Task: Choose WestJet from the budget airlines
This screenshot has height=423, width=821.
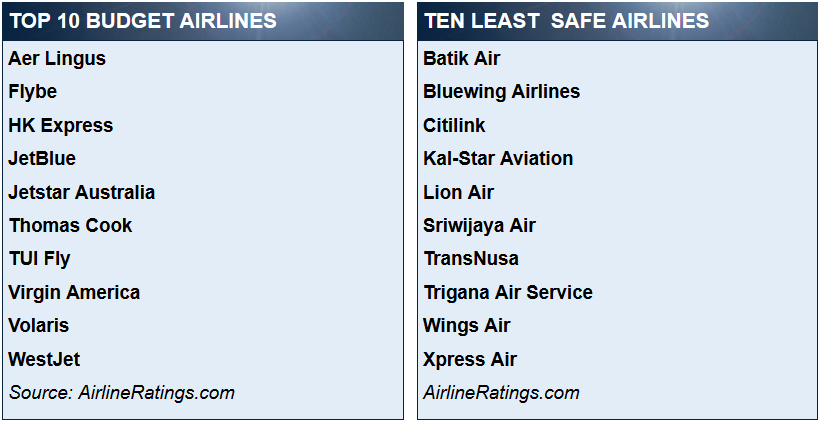Action: click(x=45, y=360)
